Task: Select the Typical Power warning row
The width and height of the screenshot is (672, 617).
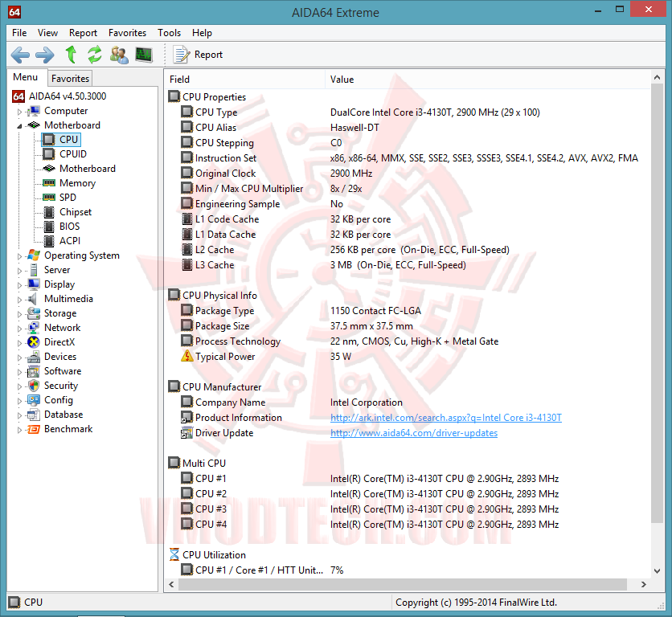Action: [x=408, y=357]
